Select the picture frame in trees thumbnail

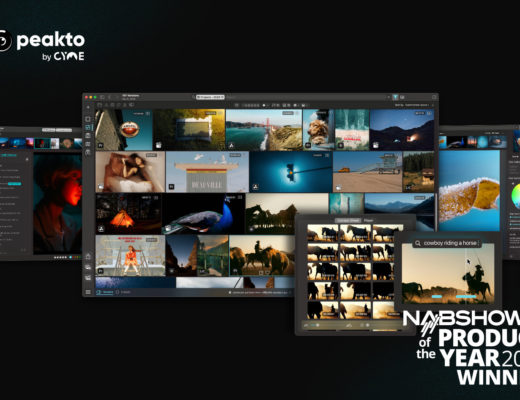click(189, 130)
